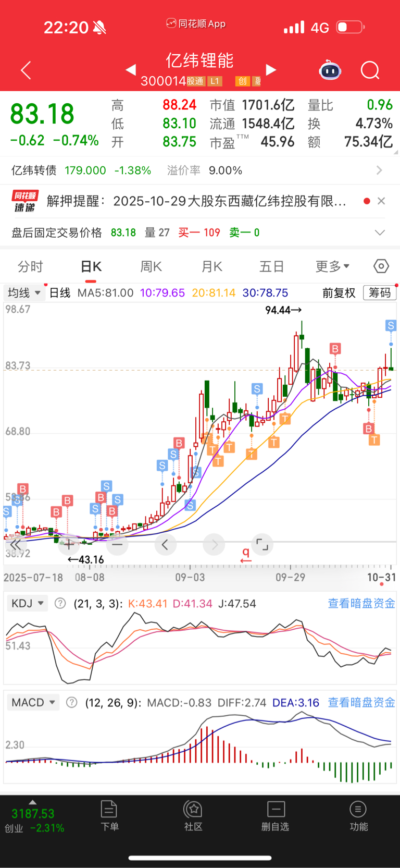The width and height of the screenshot is (400, 868).
Task: Open 查看暗盘资金 link beside MACD
Action: point(361,702)
